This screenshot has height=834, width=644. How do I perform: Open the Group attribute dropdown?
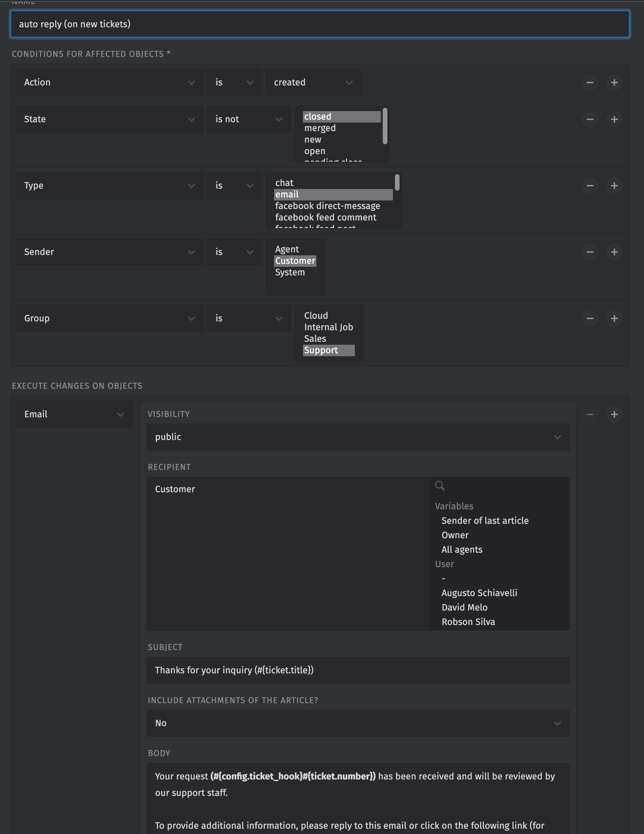[x=109, y=318]
